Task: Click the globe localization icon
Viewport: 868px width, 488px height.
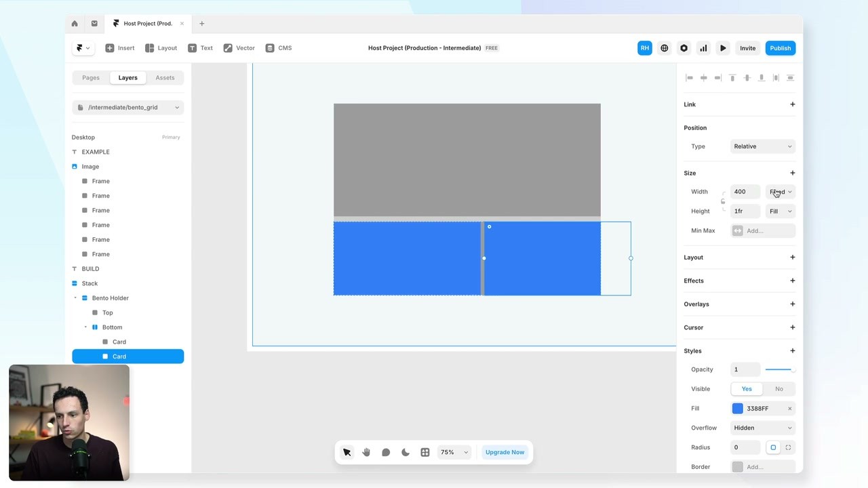Action: 665,48
